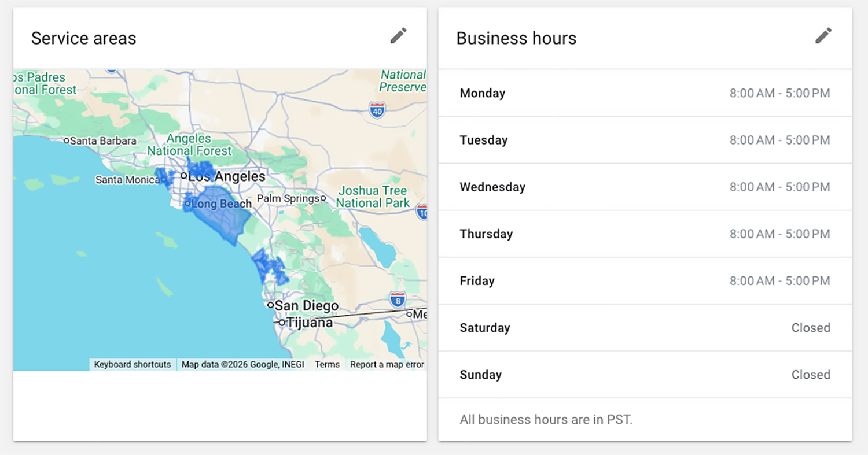This screenshot has height=455, width=868.
Task: Click the edit pencil icon for Business hours
Action: point(824,36)
